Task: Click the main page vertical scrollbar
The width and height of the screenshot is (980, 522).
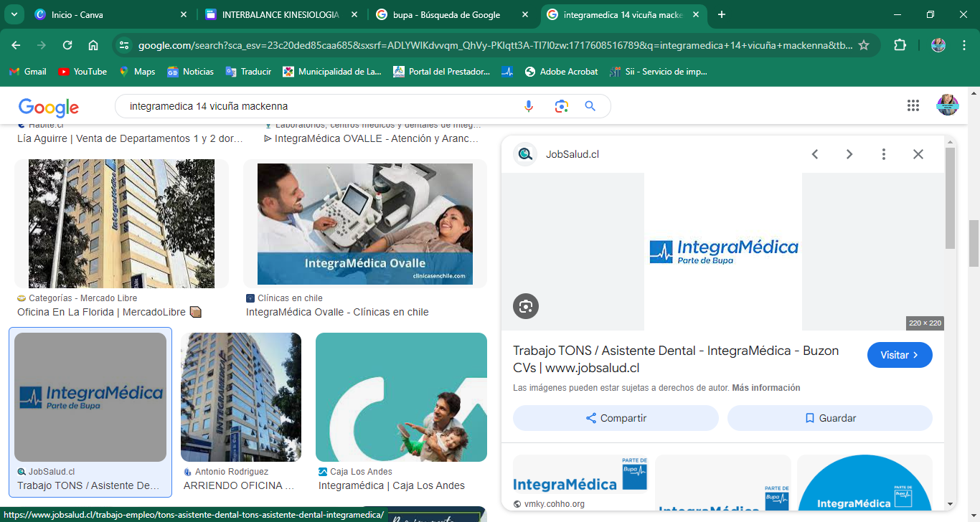Action: click(x=974, y=244)
